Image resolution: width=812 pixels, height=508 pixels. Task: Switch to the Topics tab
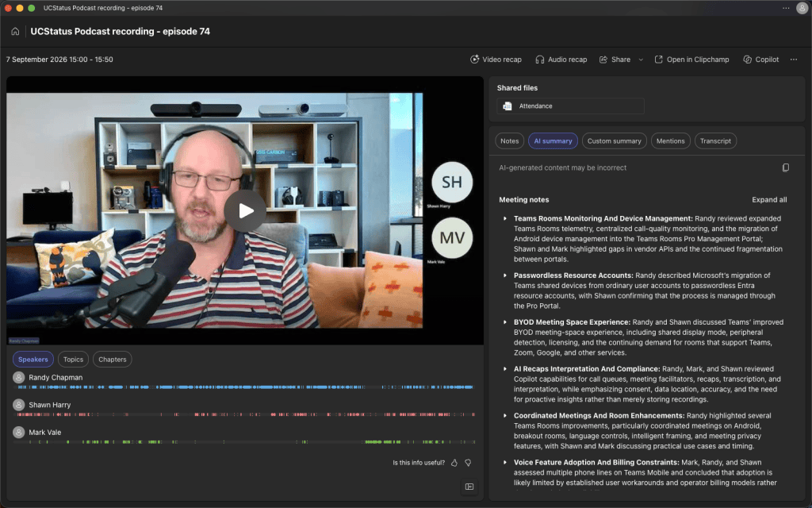(x=73, y=360)
